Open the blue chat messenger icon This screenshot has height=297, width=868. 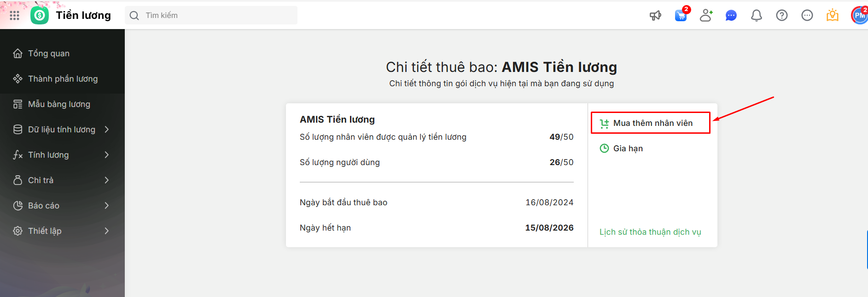click(x=731, y=15)
